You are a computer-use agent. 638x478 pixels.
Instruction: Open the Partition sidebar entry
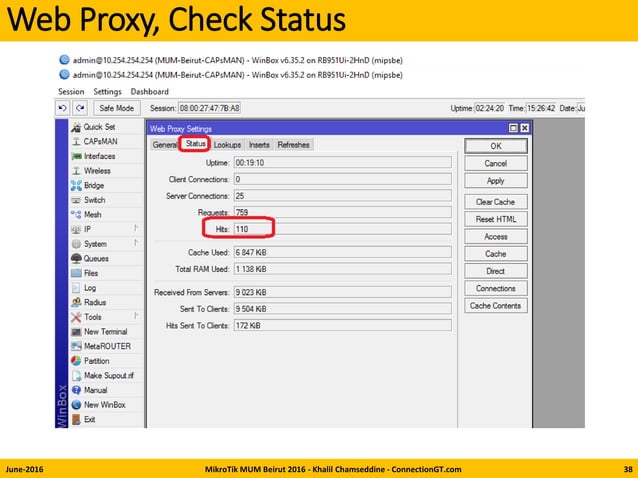pyautogui.click(x=107, y=361)
